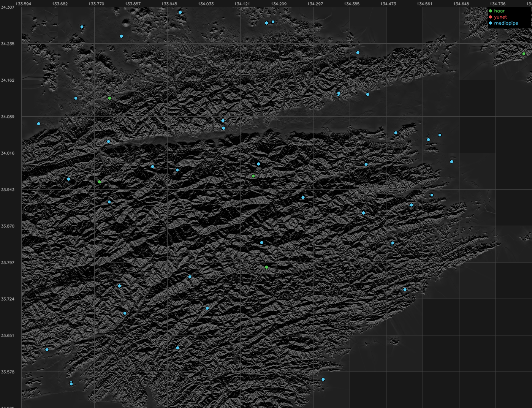Click longitude label 133.770
Screen dimensions: 532x408
[97, 4]
